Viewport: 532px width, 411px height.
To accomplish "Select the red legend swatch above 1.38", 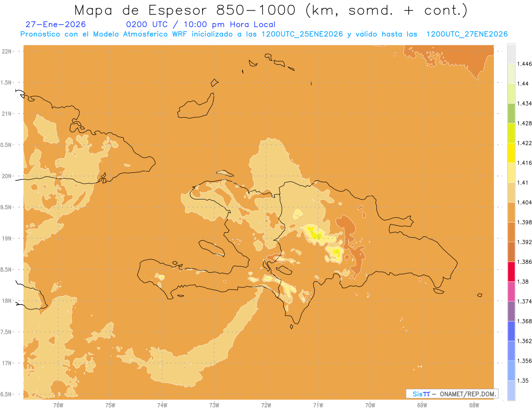I will pyautogui.click(x=511, y=271).
